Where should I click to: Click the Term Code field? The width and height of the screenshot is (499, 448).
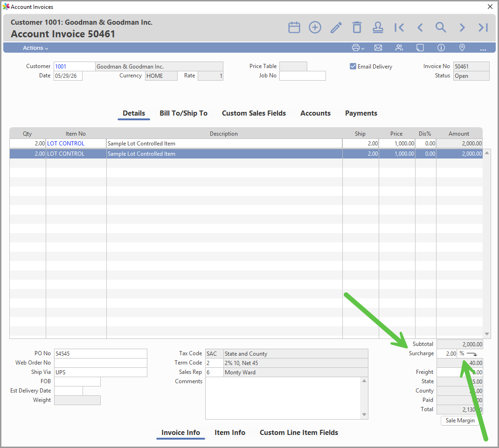(x=214, y=363)
